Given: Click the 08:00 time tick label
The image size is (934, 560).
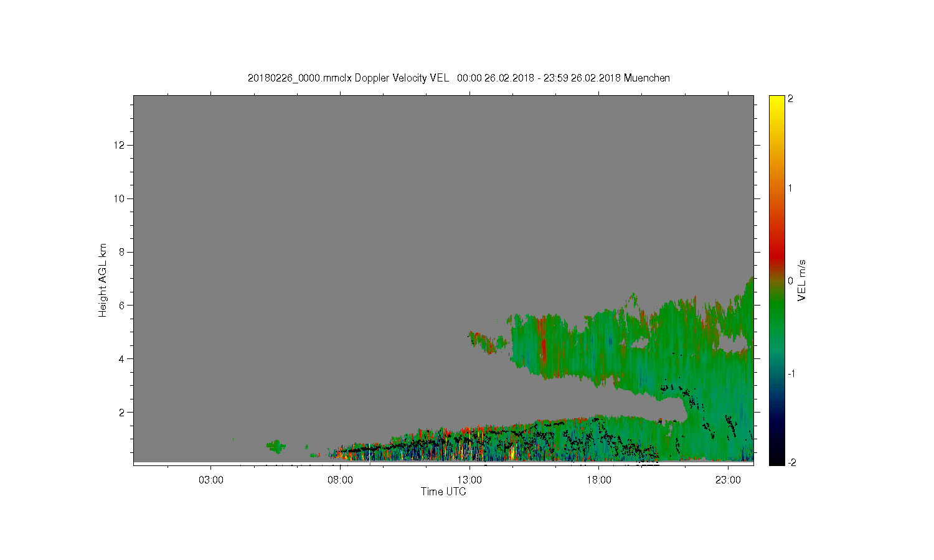Looking at the screenshot, I should coord(341,480).
